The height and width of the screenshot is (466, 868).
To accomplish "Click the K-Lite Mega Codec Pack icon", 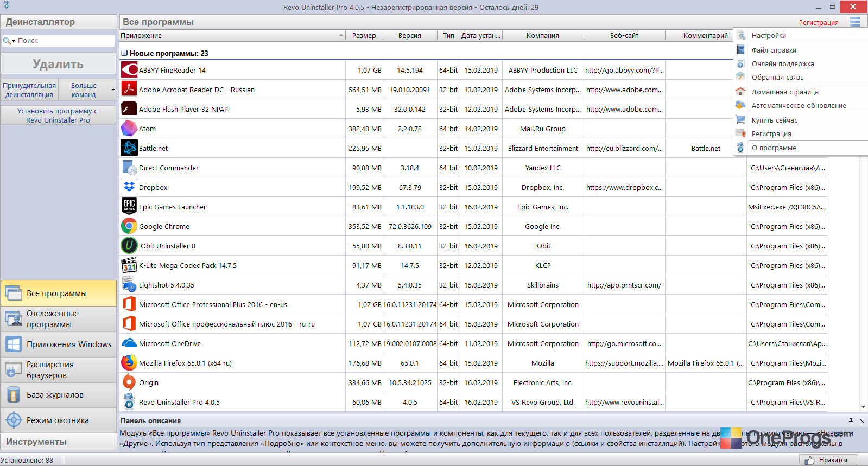I will 129,265.
